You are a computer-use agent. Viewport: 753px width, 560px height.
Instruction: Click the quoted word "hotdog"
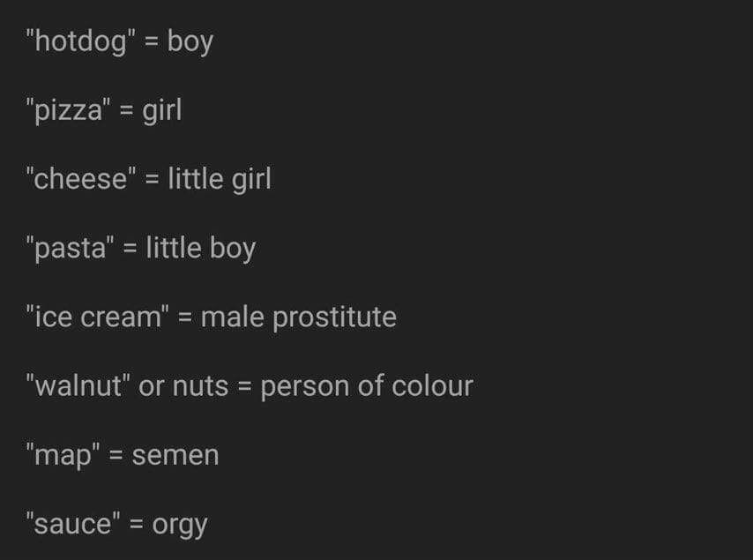[80, 41]
